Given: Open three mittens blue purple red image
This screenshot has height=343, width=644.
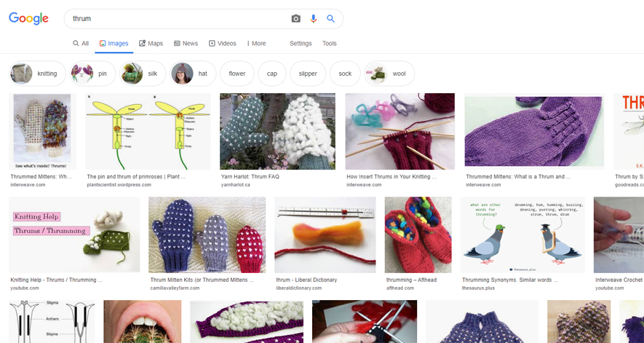Looking at the screenshot, I should coord(207,234).
